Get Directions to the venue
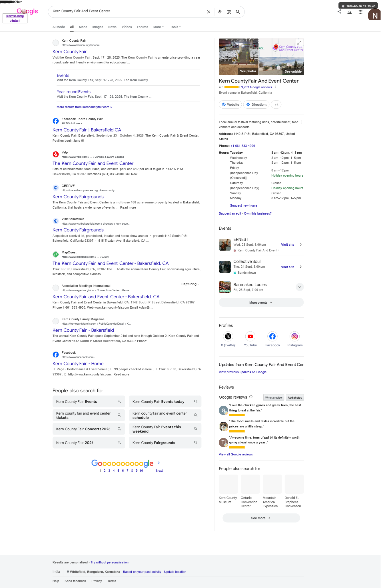The height and width of the screenshot is (588, 385). (x=256, y=105)
